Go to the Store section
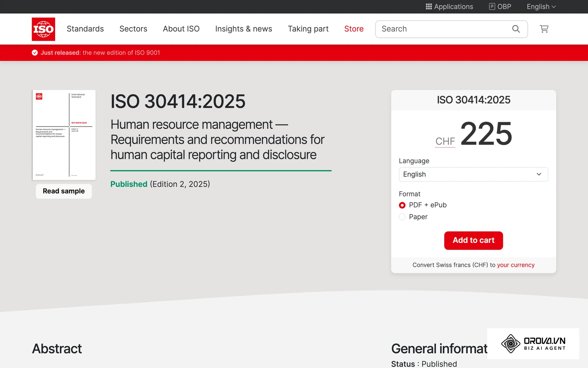The width and height of the screenshot is (588, 368). (354, 29)
